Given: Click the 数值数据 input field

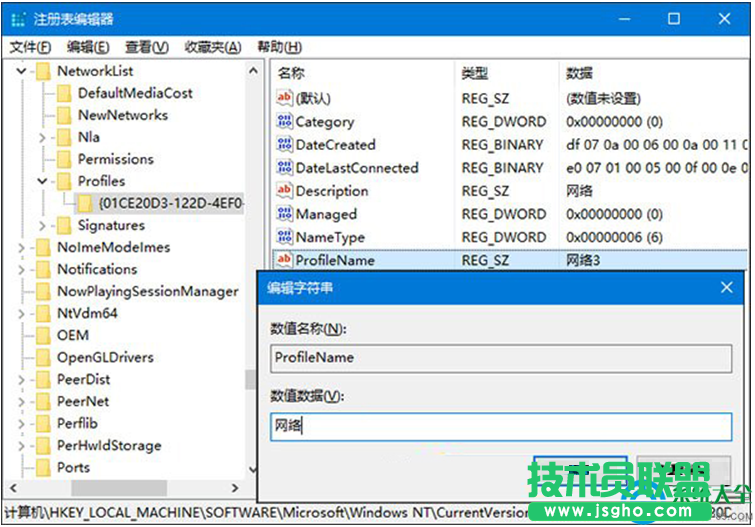Looking at the screenshot, I should coord(500,427).
